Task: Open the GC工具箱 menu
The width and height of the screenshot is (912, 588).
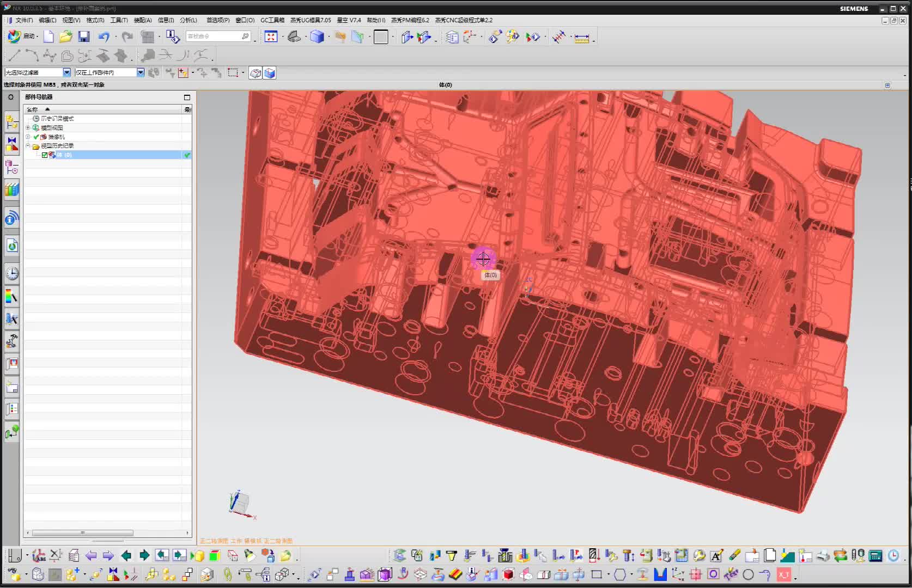Action: [x=272, y=20]
